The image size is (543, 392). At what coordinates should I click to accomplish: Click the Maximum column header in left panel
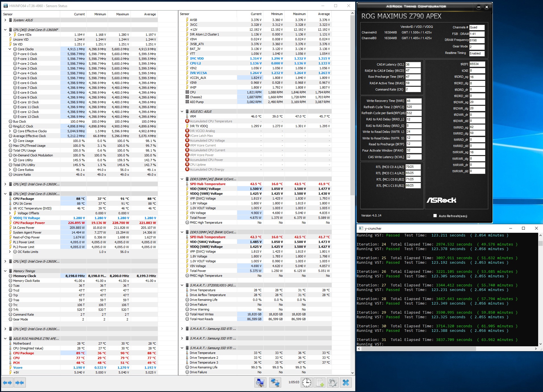[122, 14]
